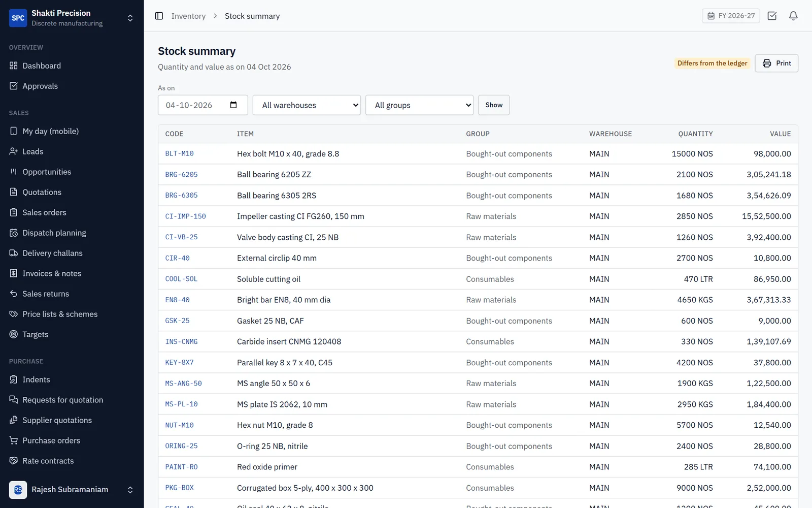Open Dashboard from the sidebar
This screenshot has height=508, width=812.
(x=72, y=66)
